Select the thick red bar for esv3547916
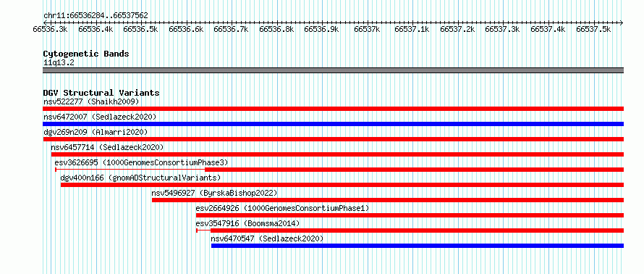 point(418,231)
